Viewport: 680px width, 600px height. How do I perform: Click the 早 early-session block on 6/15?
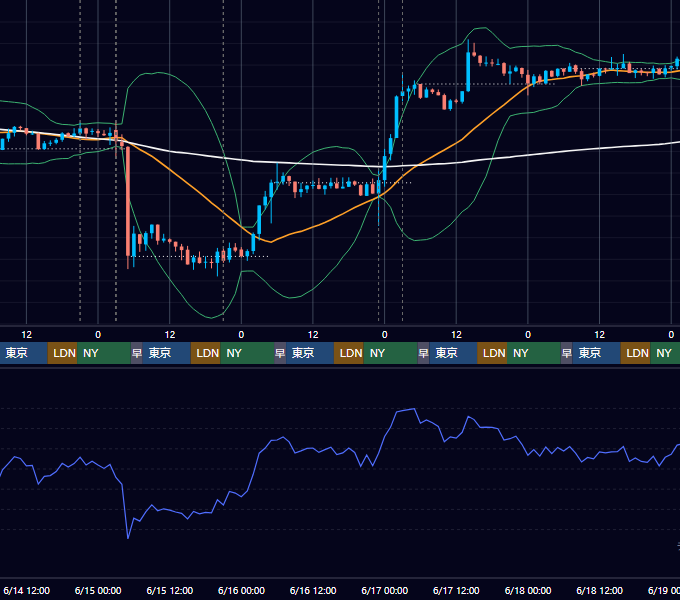click(137, 353)
